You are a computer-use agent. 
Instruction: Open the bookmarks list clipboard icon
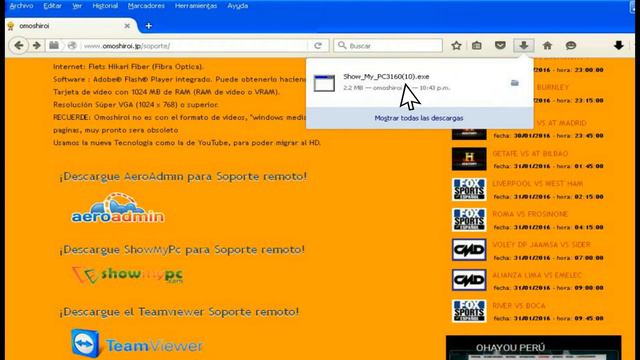point(476,46)
